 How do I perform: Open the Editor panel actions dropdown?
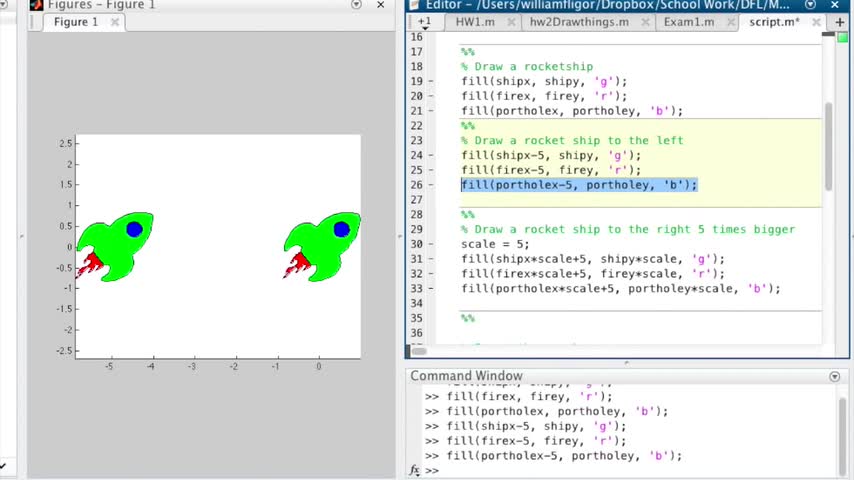point(810,5)
